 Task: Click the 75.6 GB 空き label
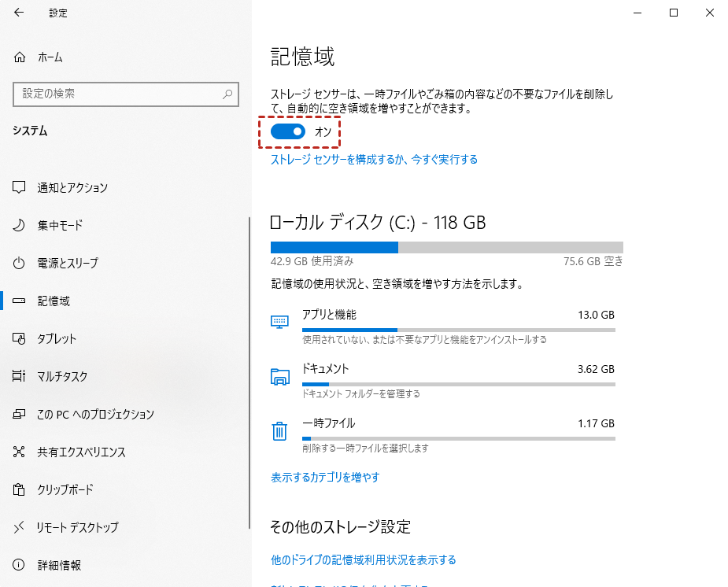click(593, 261)
